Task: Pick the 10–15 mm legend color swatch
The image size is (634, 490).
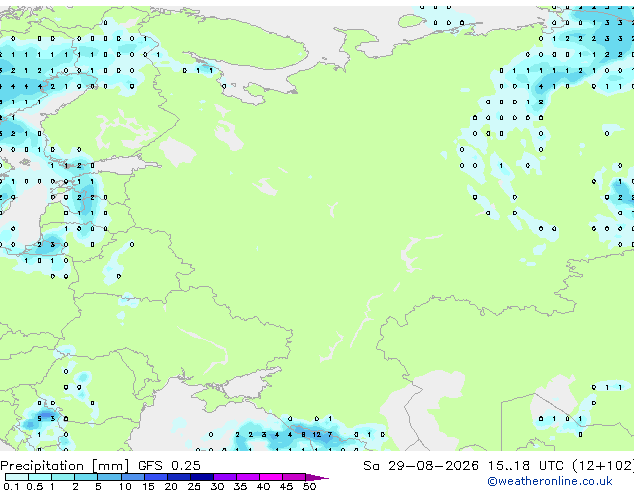Action: pyautogui.click(x=132, y=477)
